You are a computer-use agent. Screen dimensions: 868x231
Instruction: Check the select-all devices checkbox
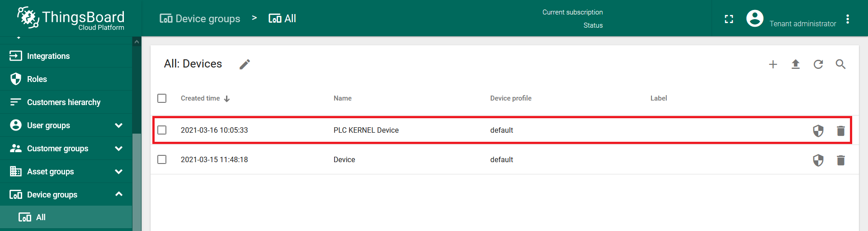tap(162, 98)
